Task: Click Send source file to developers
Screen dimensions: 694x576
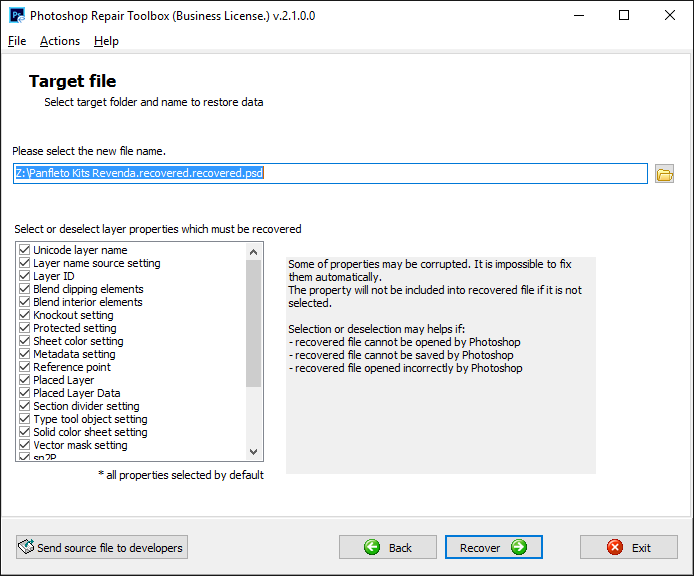Action: 102,547
